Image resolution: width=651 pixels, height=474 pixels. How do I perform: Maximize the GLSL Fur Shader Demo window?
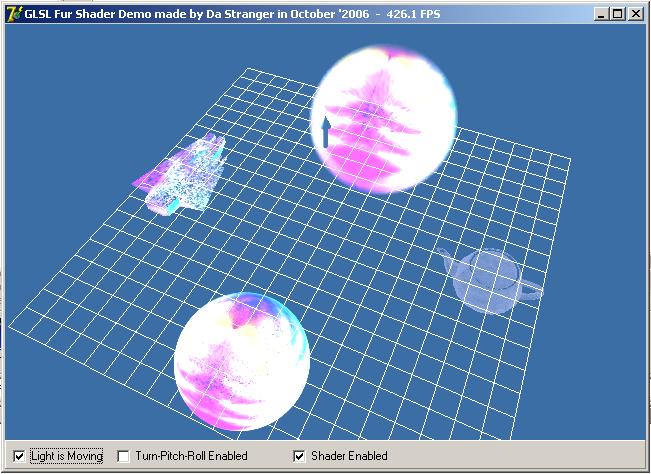click(x=617, y=15)
